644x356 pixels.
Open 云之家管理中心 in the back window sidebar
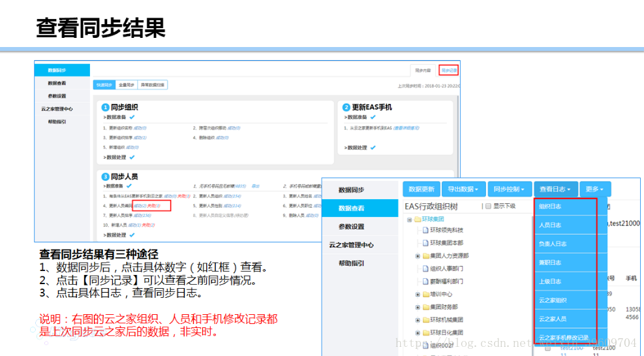click(63, 109)
